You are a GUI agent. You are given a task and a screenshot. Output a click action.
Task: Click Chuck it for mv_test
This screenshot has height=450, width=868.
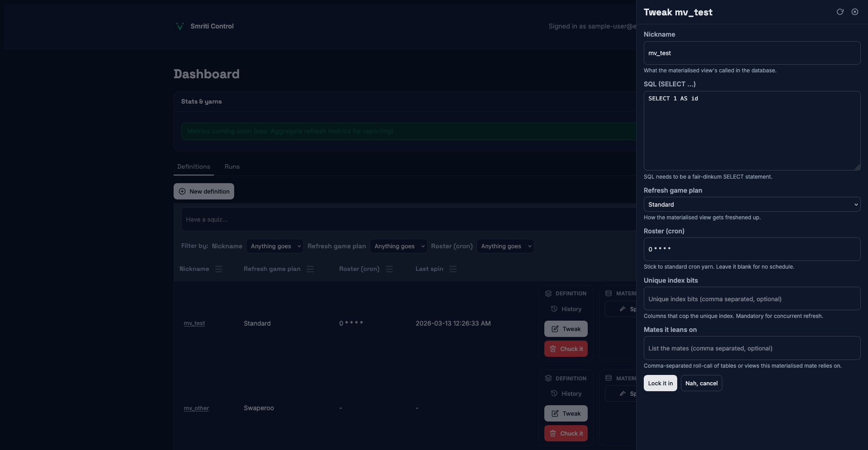tap(566, 349)
